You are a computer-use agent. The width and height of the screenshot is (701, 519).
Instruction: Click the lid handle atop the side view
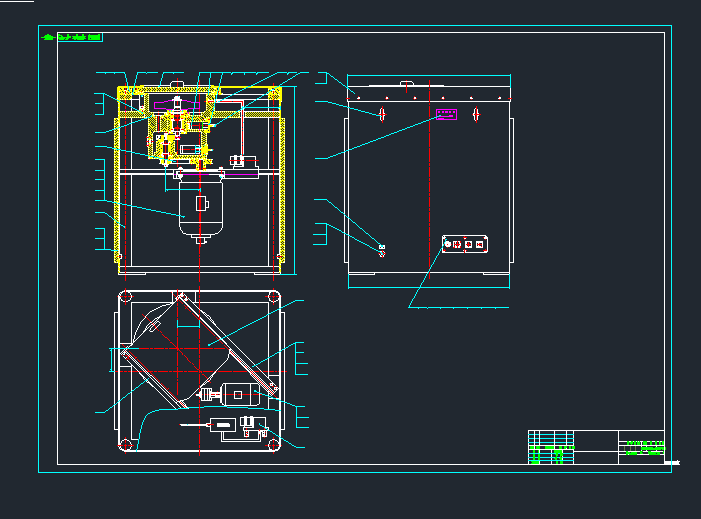(x=406, y=84)
